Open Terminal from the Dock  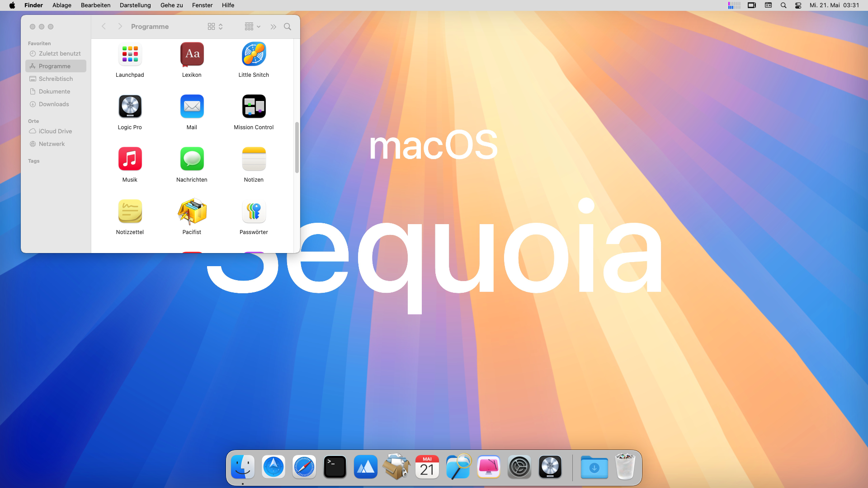335,467
